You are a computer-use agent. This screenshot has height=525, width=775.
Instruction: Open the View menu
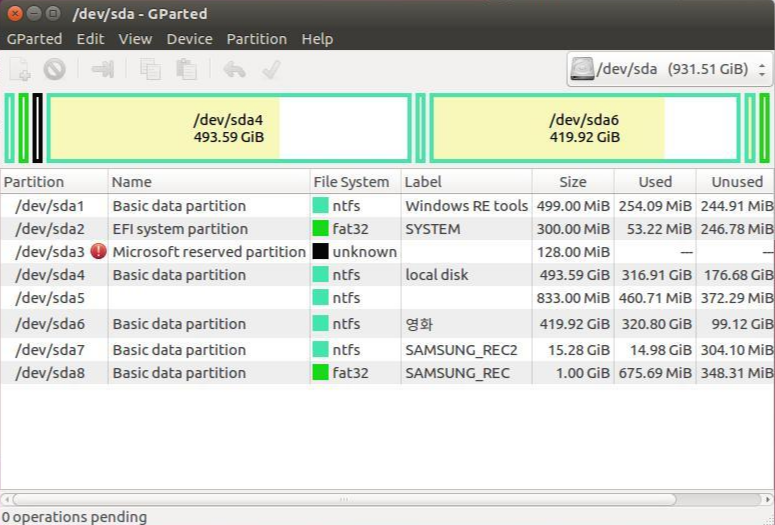(135, 39)
